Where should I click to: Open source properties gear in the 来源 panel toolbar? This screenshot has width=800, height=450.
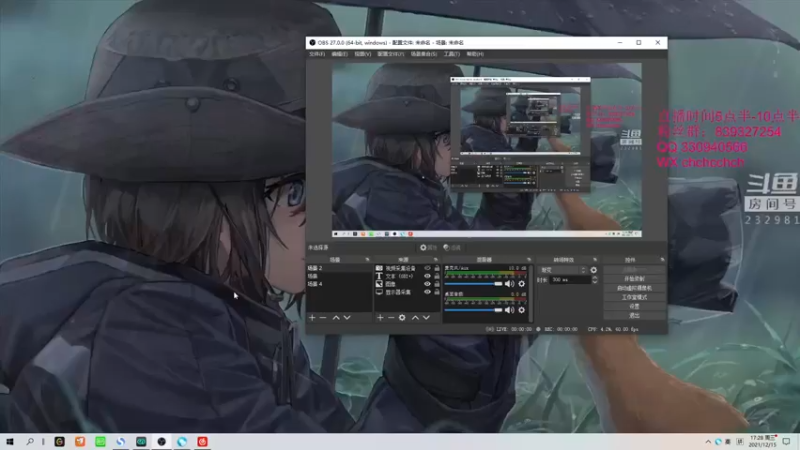[402, 318]
